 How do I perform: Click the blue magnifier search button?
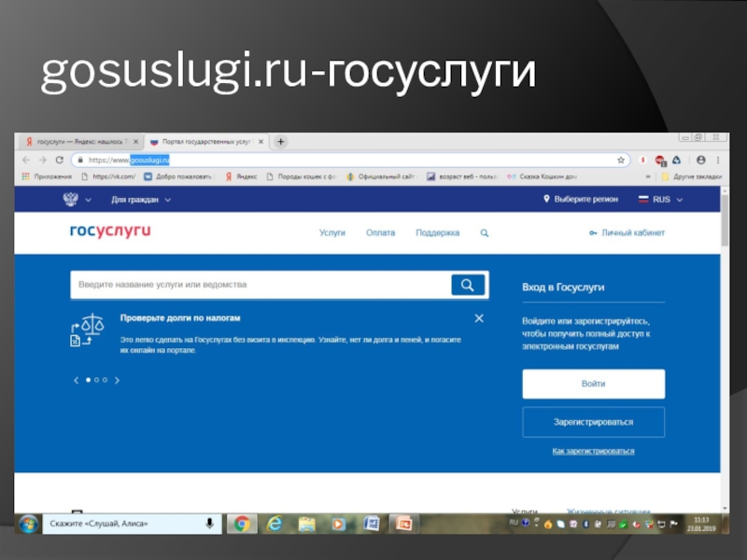click(x=468, y=285)
